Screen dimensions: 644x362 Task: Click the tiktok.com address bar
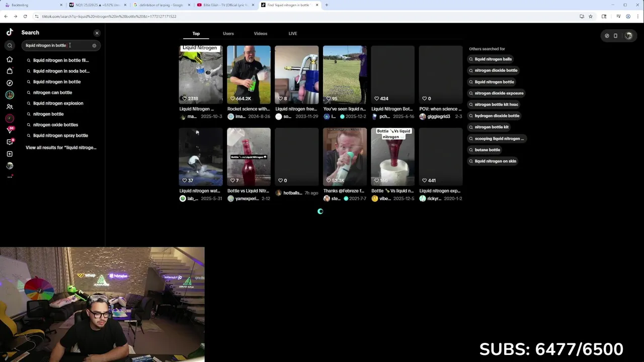pos(302,16)
